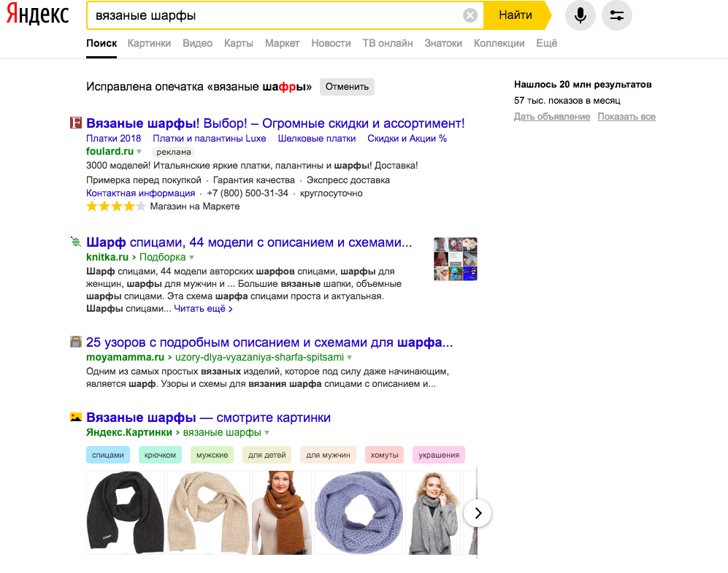This screenshot has width=728, height=573.
Task: Open the gray scarf blonde woman image
Action: coord(433,512)
